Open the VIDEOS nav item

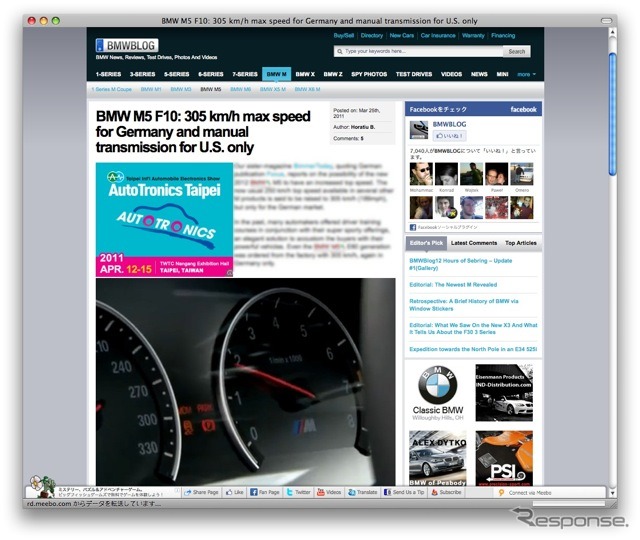tap(451, 74)
